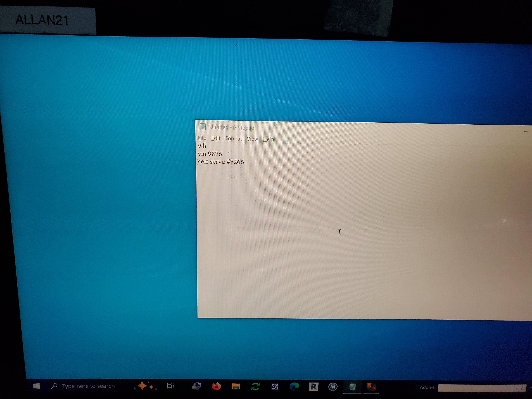Switch to Notepad via taskbar icon
532x399 pixels.
point(352,387)
